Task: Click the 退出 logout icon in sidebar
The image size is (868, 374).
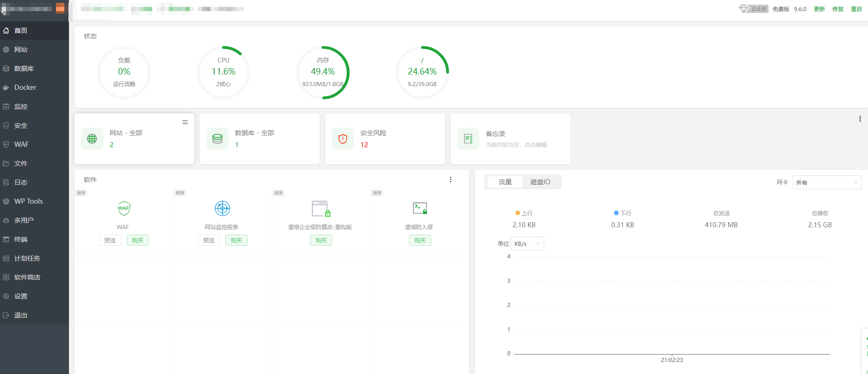Action: [x=6, y=315]
